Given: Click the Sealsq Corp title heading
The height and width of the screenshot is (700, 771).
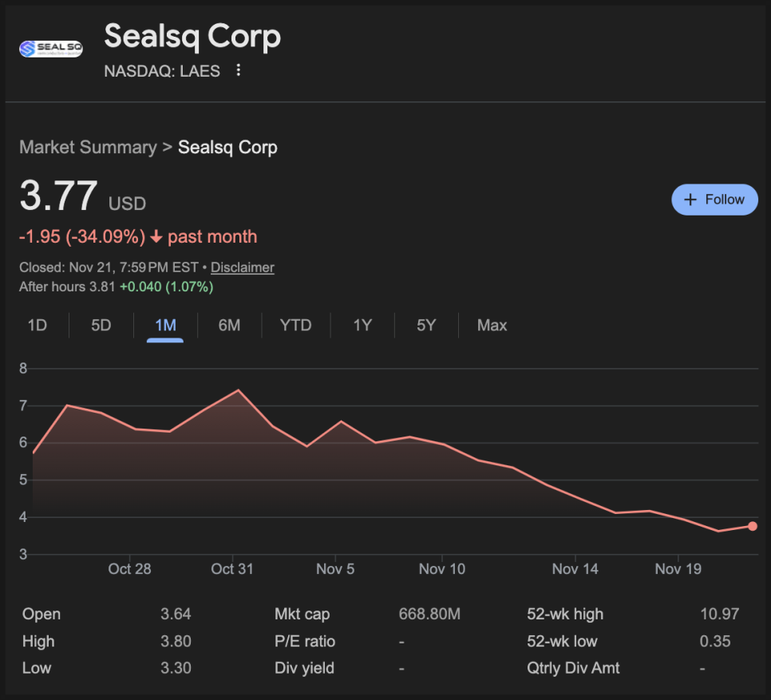Looking at the screenshot, I should point(192,37).
